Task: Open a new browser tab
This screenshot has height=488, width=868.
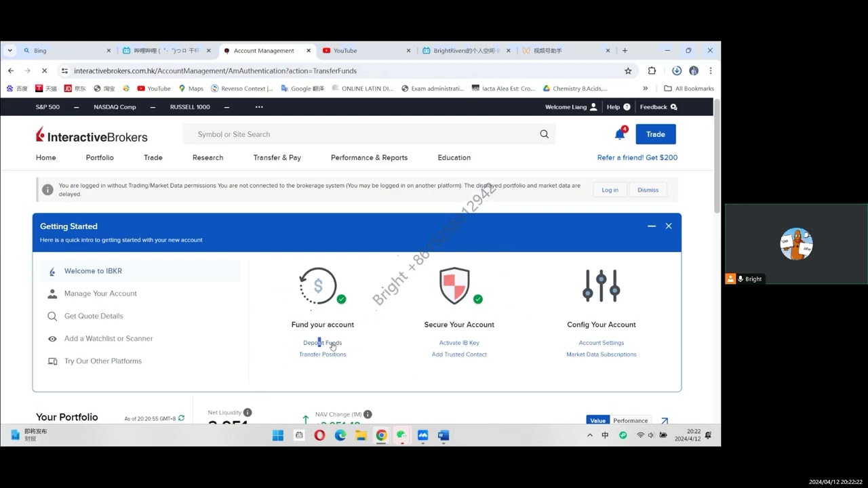Action: [625, 50]
